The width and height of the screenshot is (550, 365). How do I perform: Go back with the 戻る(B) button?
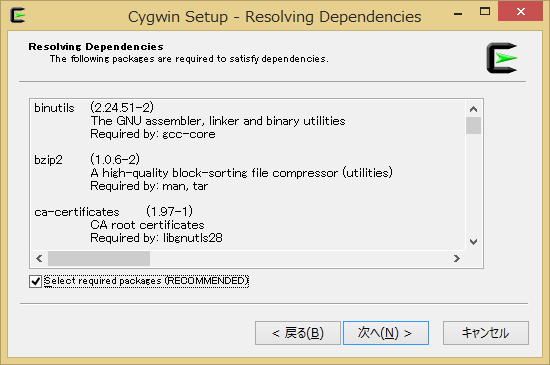click(x=298, y=333)
